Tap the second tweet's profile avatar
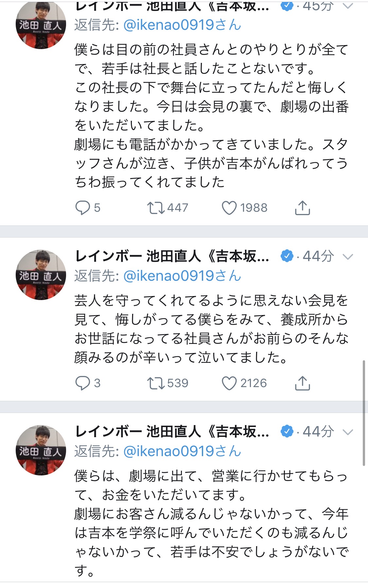This screenshot has height=588, width=368. [x=41, y=275]
